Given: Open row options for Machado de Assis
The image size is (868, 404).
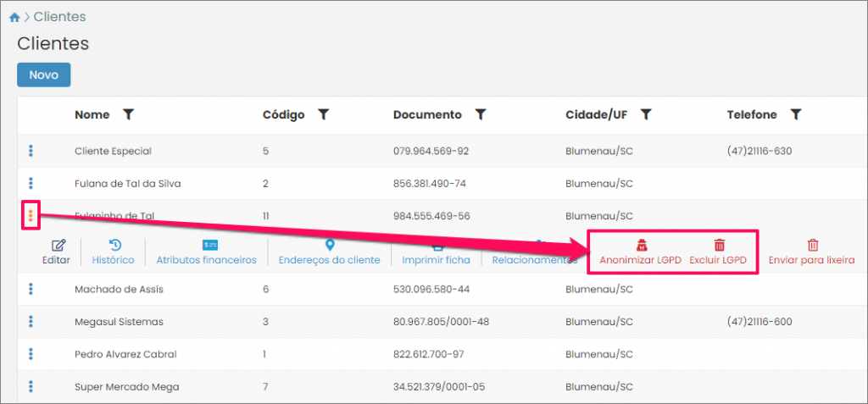Looking at the screenshot, I should (31, 289).
